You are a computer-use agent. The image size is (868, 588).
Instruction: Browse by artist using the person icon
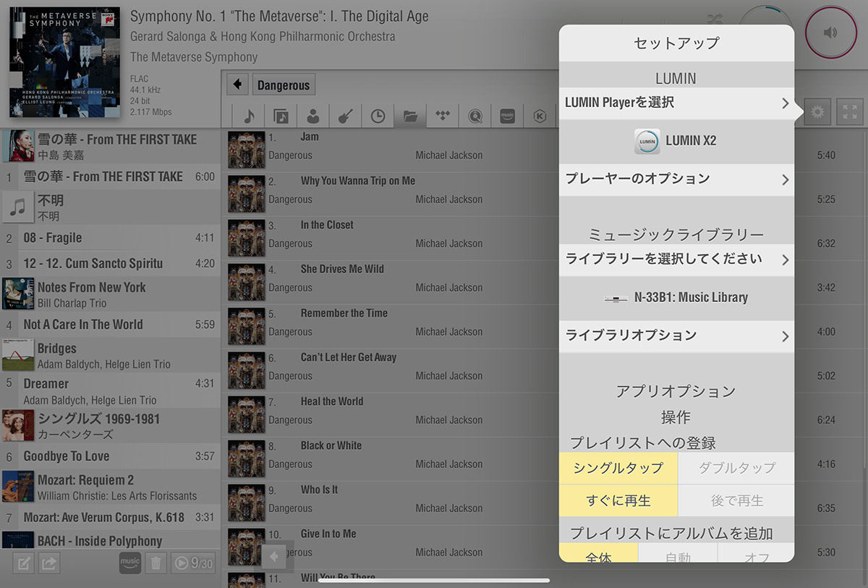click(x=312, y=116)
